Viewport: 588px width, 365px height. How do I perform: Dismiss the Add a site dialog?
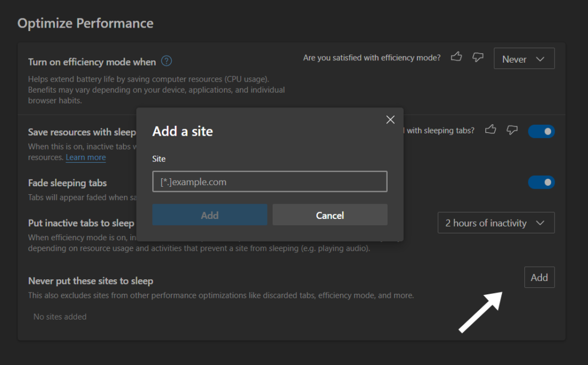tap(390, 120)
